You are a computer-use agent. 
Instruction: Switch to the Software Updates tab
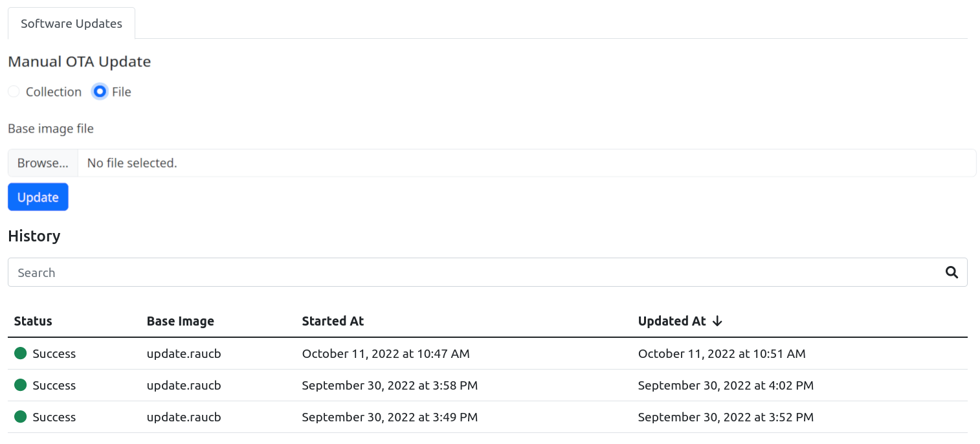pos(71,23)
